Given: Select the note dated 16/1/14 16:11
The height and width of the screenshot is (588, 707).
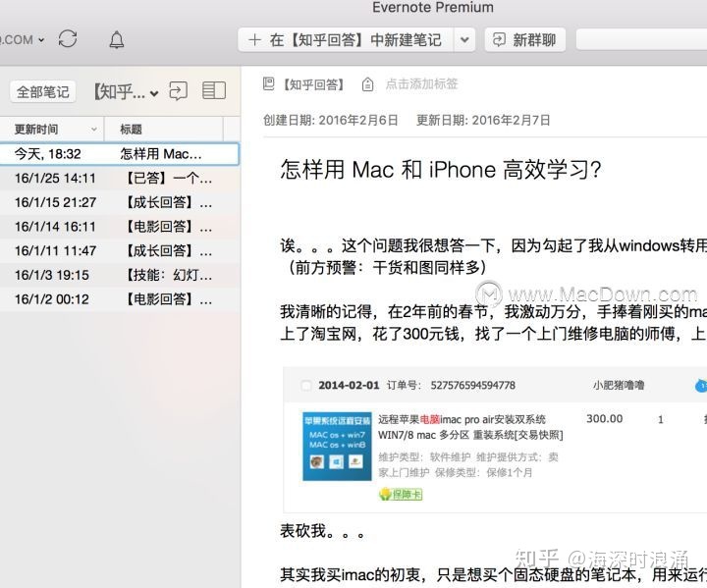Looking at the screenshot, I should click(x=120, y=227).
